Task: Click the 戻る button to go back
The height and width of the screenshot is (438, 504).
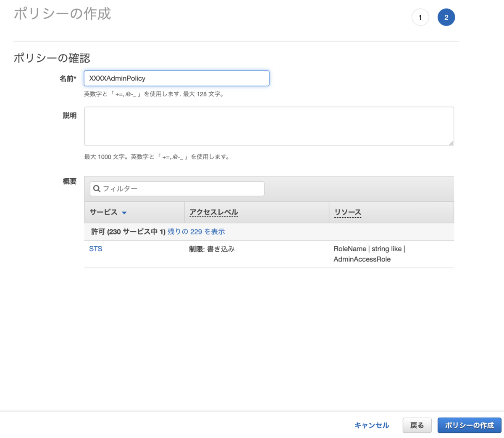Action: coord(417,425)
